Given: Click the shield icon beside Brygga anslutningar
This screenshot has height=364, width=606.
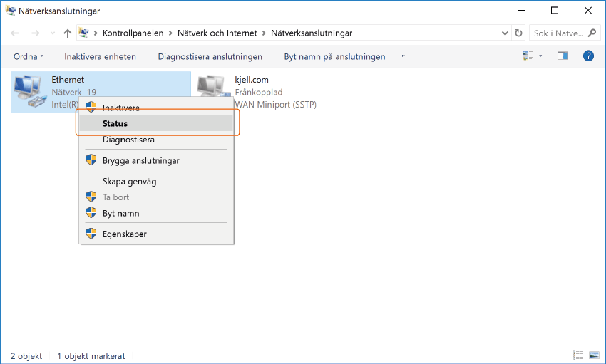Looking at the screenshot, I should (x=91, y=160).
